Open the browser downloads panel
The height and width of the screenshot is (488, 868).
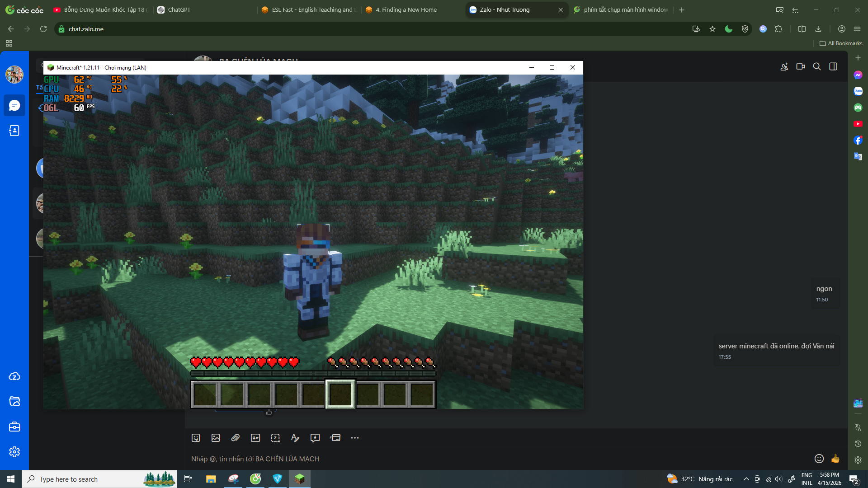tap(818, 29)
